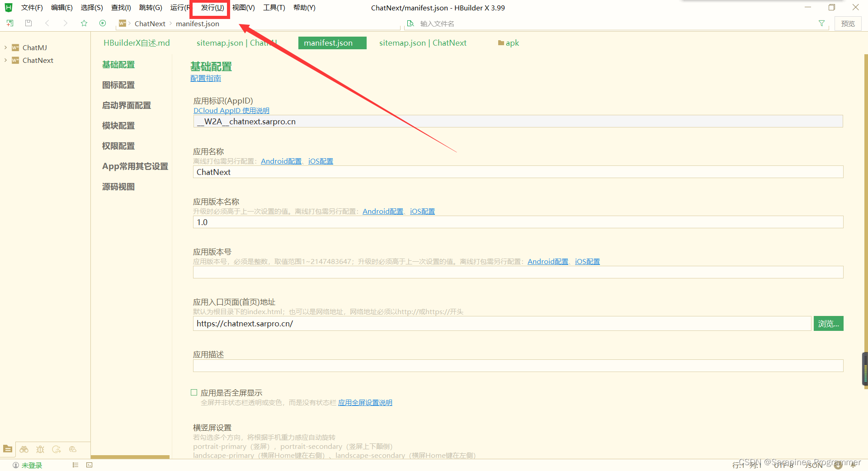
Task: Click the new file toolbar icon
Action: tap(9, 23)
